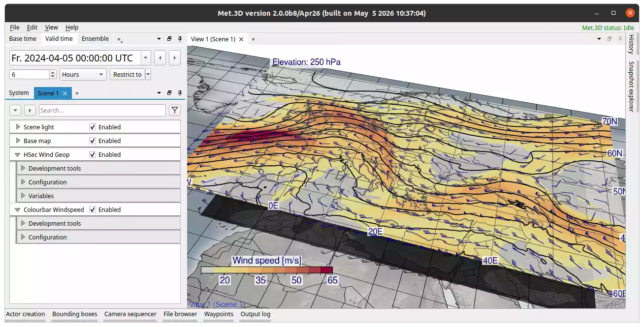
Task: Click the valid time field Fr. 2024-04-05 00:00:00 UTC
Action: 75,58
